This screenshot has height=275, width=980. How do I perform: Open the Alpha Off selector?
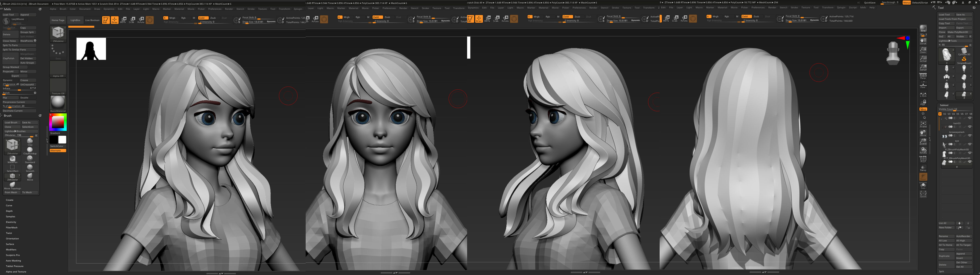58,69
